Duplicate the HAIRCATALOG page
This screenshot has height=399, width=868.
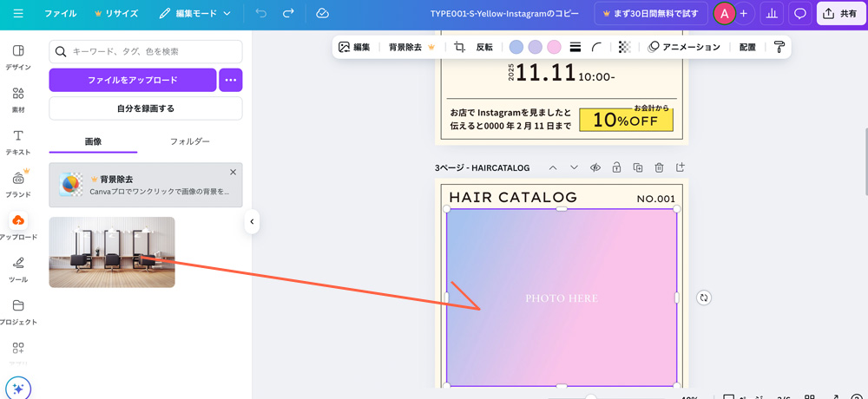pos(638,167)
